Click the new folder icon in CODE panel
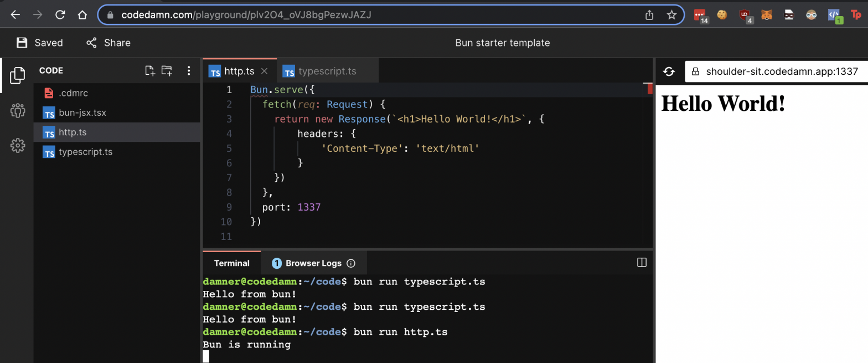868x363 pixels. 167,70
